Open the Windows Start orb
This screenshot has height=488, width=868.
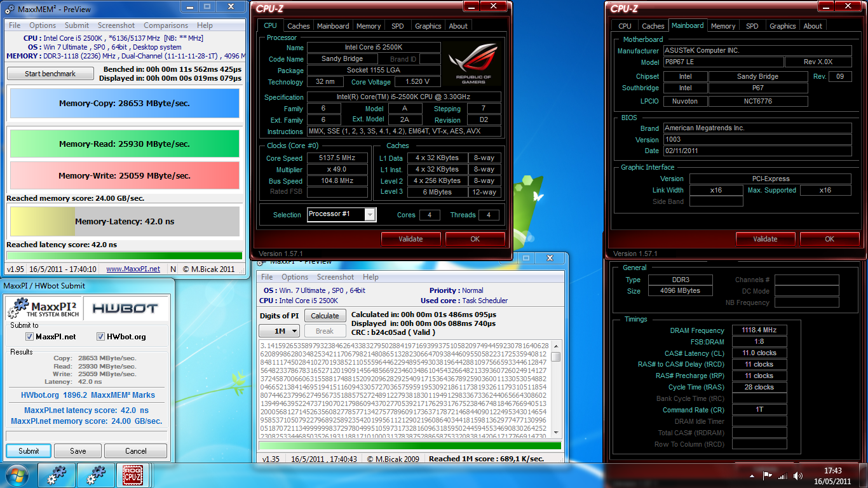click(17, 475)
